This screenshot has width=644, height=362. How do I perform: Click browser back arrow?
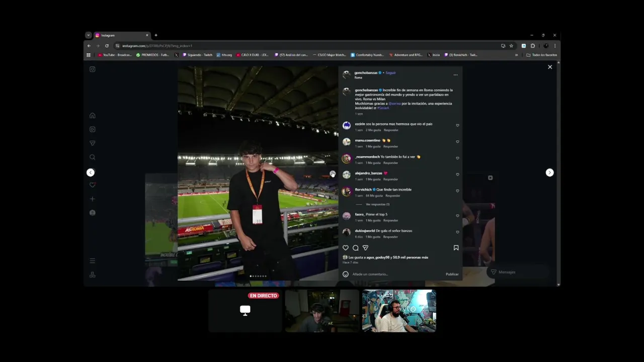pyautogui.click(x=89, y=46)
